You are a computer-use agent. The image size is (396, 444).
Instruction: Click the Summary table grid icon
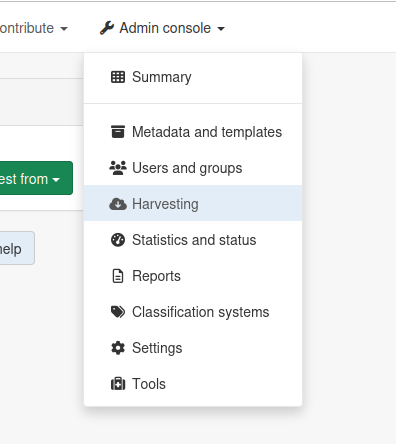(118, 77)
